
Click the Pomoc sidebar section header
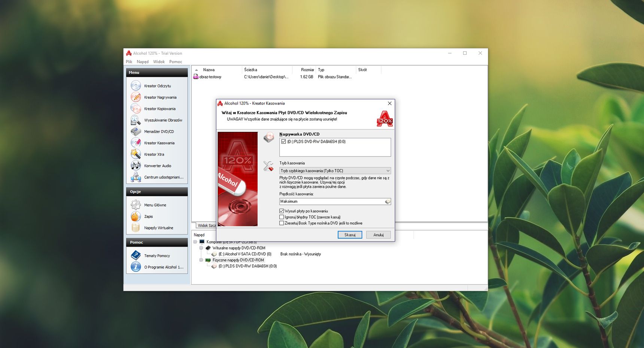[x=157, y=242]
